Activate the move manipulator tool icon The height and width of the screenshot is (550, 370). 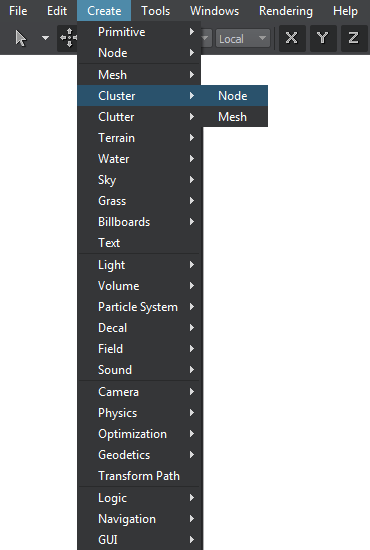pyautogui.click(x=68, y=38)
